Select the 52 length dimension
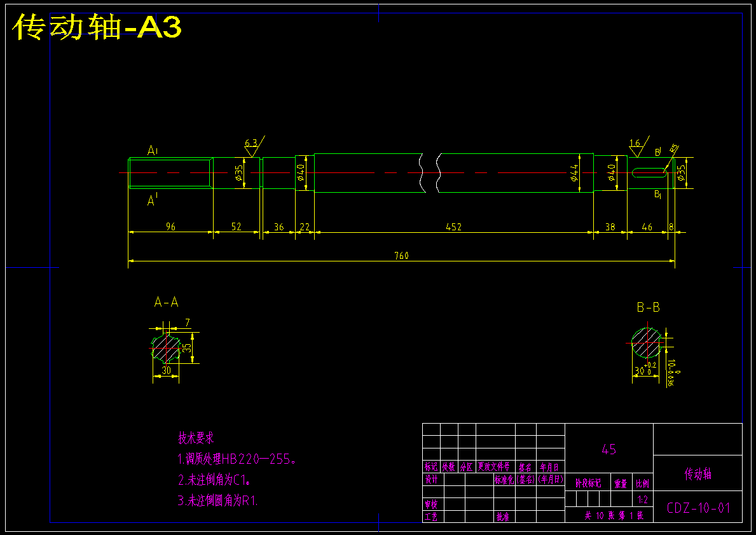The image size is (756, 535). [x=237, y=226]
